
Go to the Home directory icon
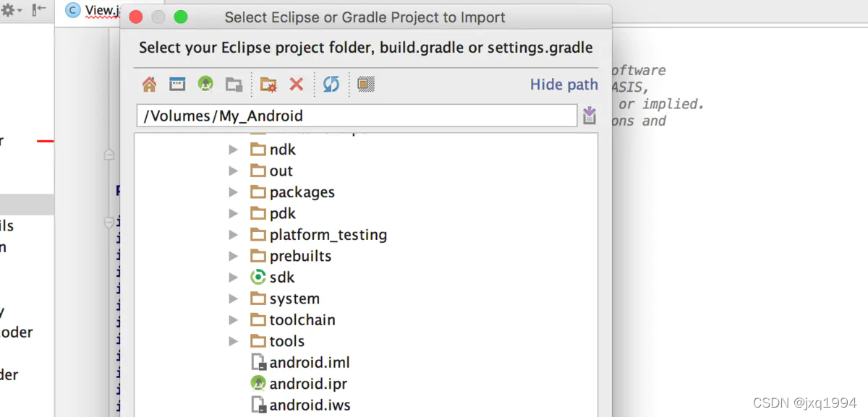(x=150, y=85)
